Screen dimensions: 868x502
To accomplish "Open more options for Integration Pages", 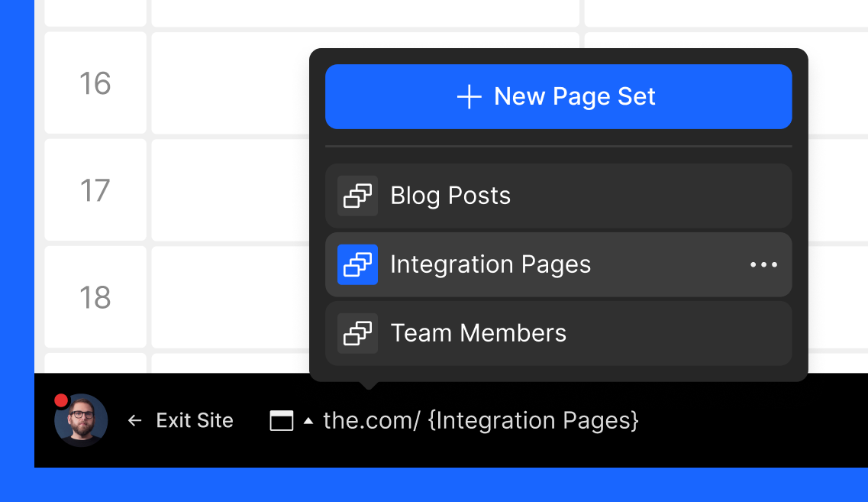I will [x=763, y=265].
